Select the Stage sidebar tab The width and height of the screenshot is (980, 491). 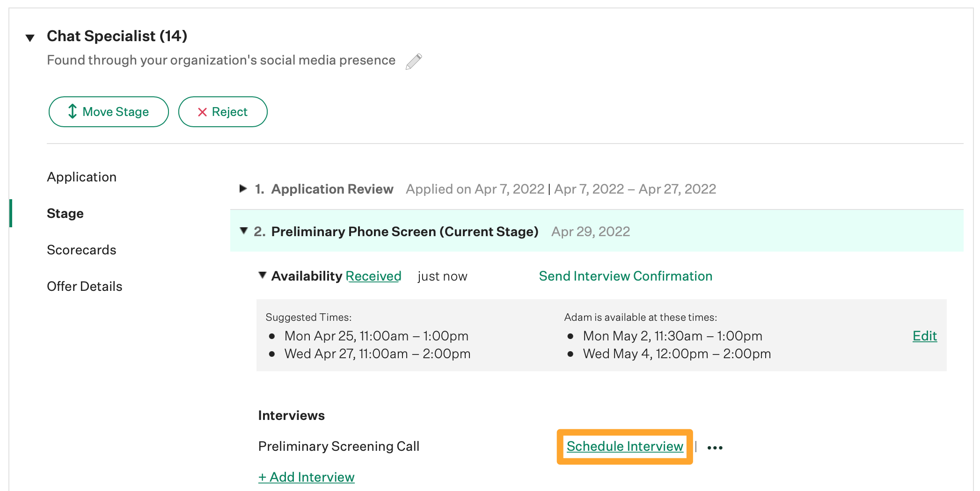coord(65,213)
